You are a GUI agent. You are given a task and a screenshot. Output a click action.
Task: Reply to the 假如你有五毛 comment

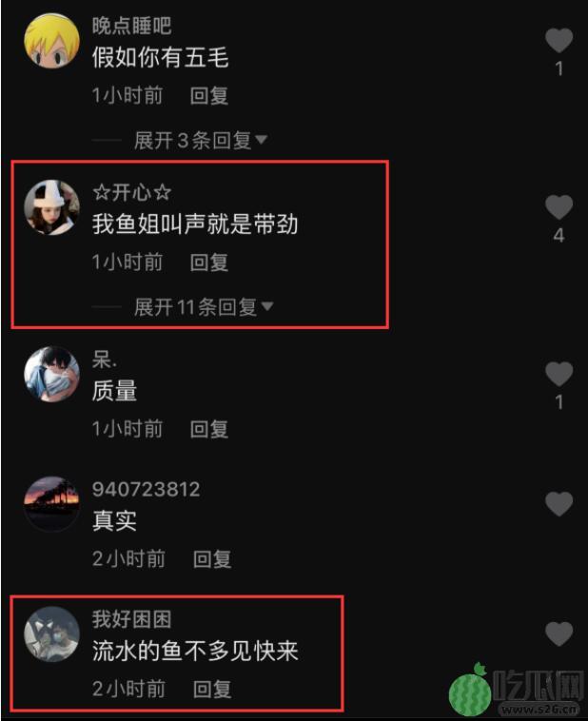pyautogui.click(x=209, y=96)
